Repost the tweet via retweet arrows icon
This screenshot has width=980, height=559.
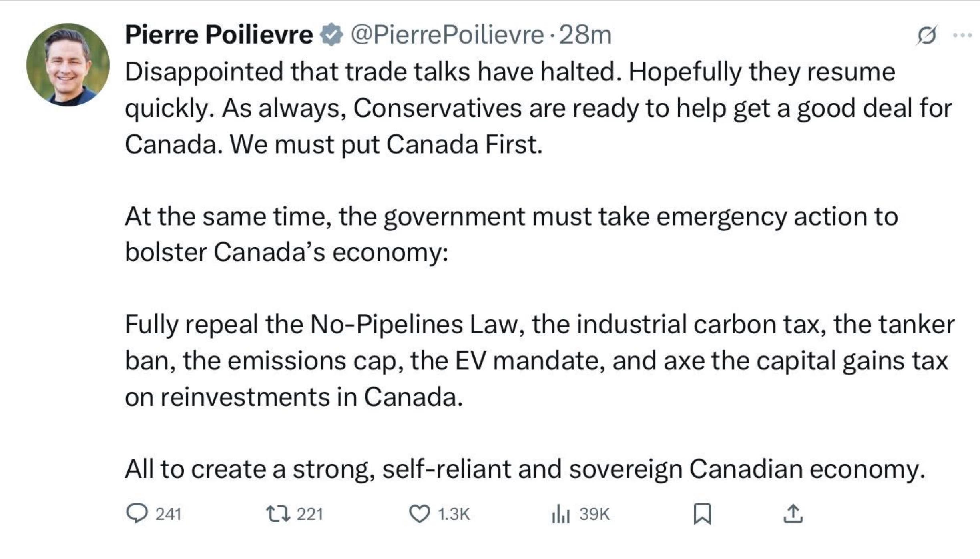point(278,513)
